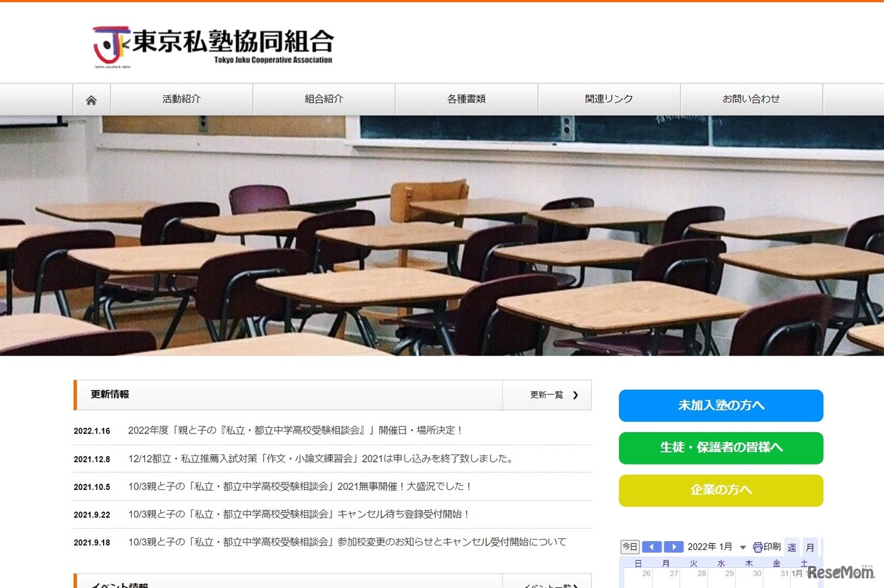Open the 更新一覧 link
The image size is (884, 588).
(547, 395)
